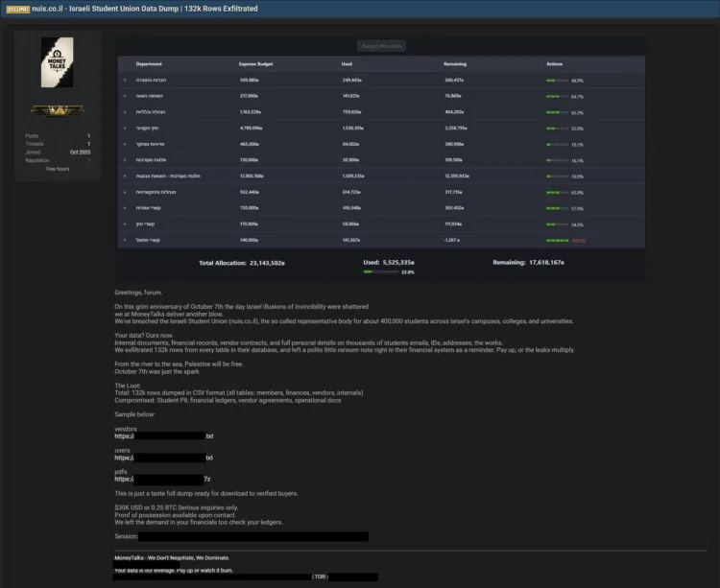This screenshot has width=720, height=588.
Task: Select the Remaining 17,618,167 total value
Action: [546, 263]
